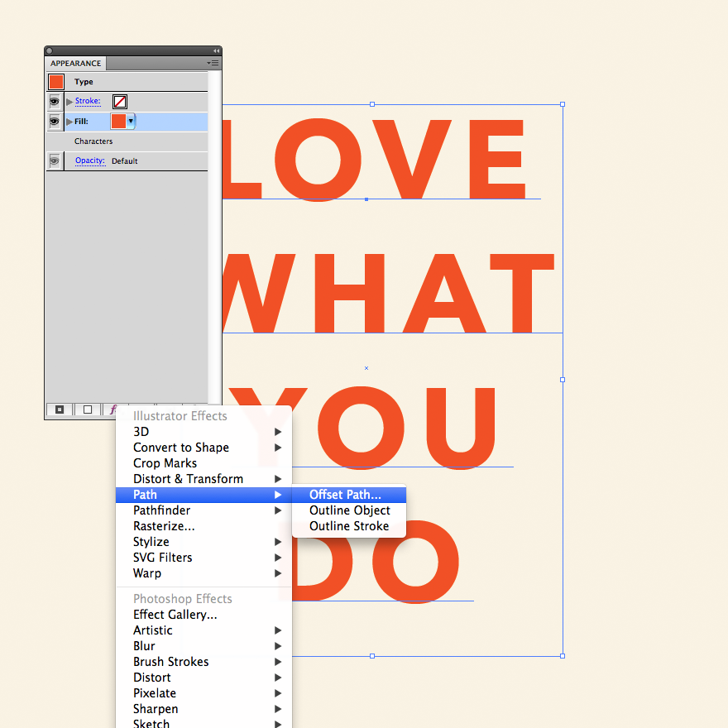Screen dimensions: 728x728
Task: Select the Fill label in the highlighted row
Action: (x=81, y=122)
